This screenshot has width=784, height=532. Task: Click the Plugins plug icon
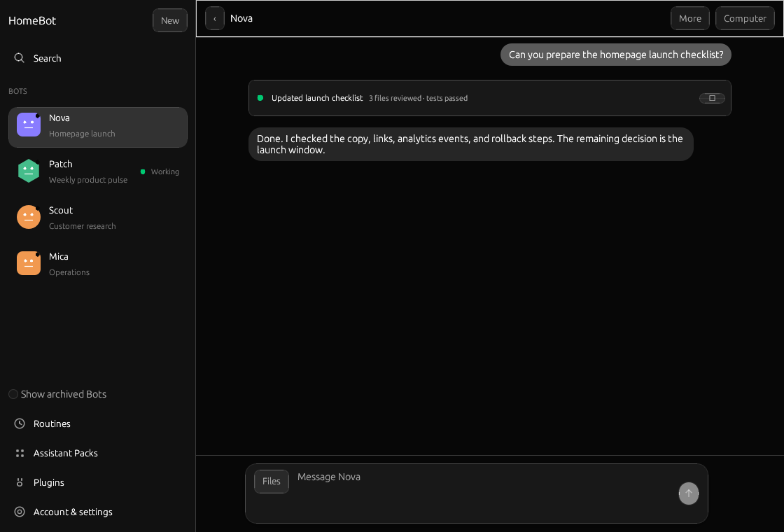20,482
